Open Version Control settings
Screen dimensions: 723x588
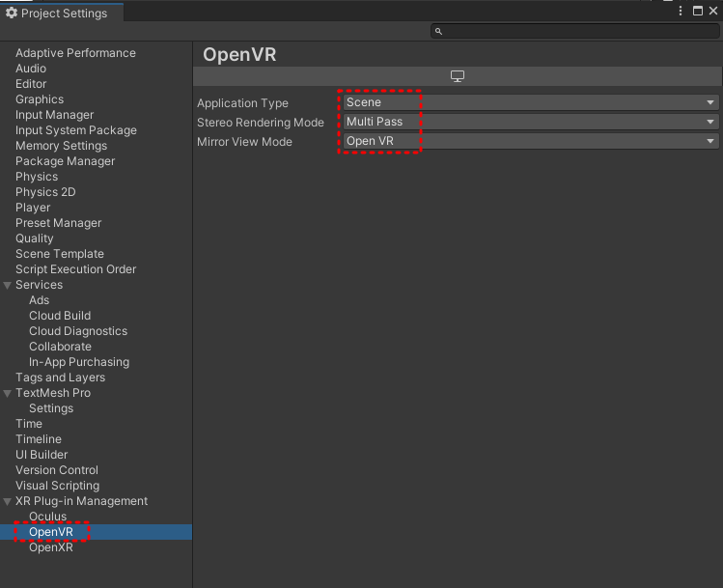click(x=57, y=470)
